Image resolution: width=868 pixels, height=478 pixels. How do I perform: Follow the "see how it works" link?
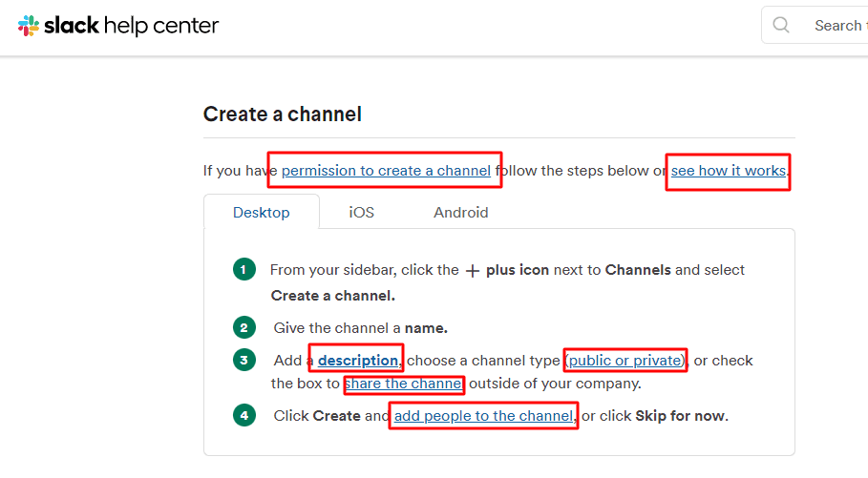[x=728, y=172]
